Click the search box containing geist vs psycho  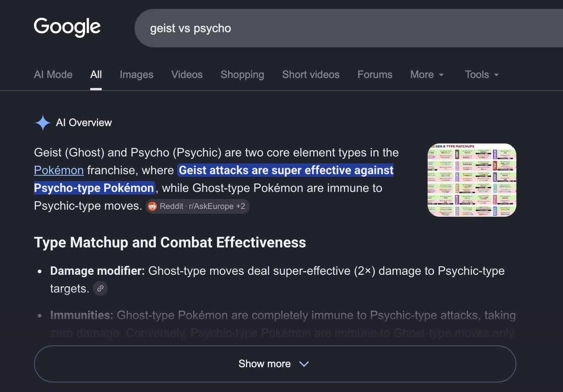coord(349,28)
